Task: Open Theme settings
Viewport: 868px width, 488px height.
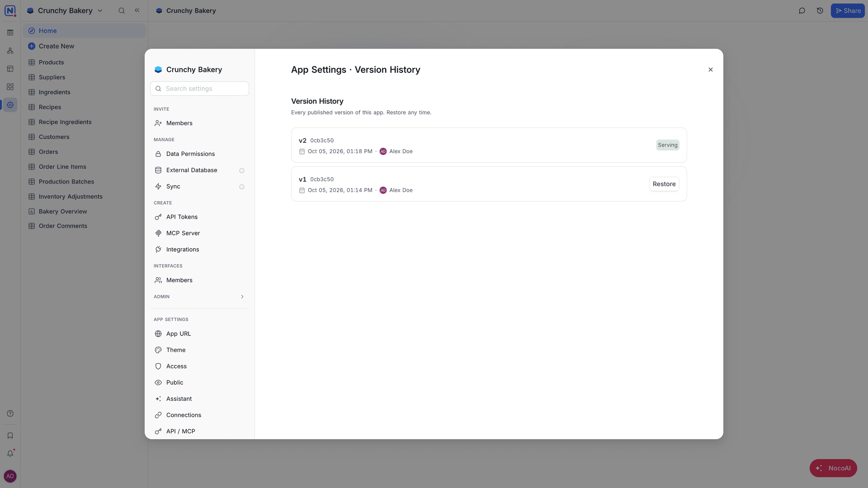Action: pos(199,350)
